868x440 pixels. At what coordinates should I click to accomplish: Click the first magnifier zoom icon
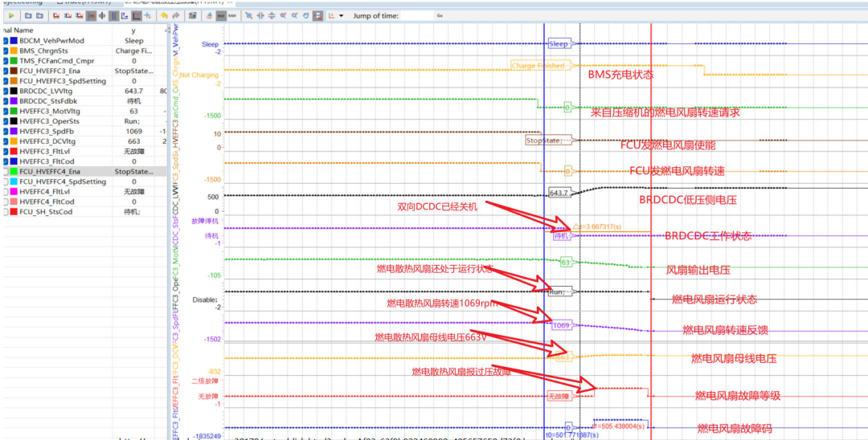[283, 15]
